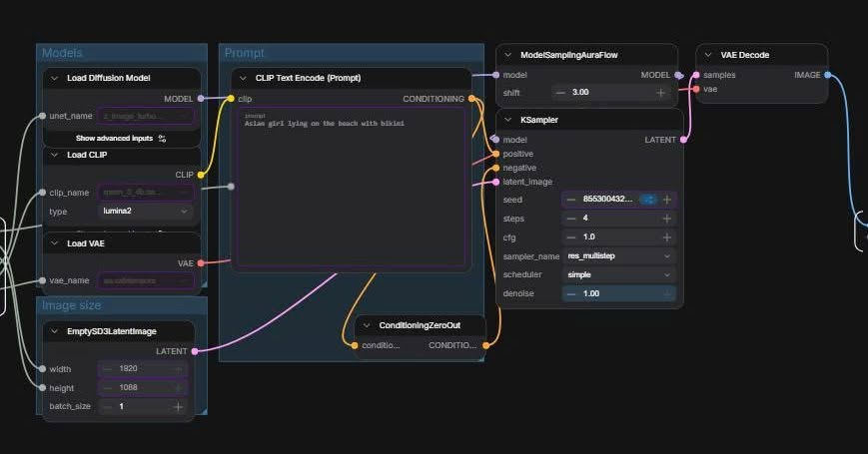
Task: Click the conditioning input socket on ConditioningZeroOut
Action: click(x=355, y=345)
